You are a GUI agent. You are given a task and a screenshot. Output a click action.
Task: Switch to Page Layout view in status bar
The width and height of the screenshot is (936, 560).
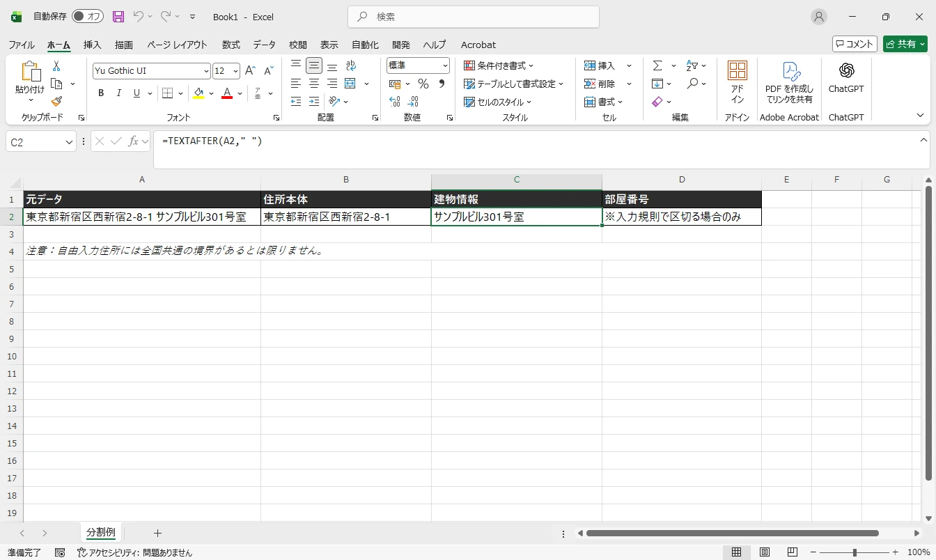pos(765,552)
